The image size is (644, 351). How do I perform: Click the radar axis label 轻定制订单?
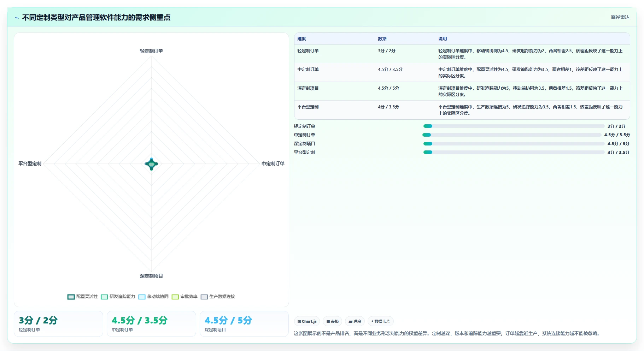(x=151, y=51)
